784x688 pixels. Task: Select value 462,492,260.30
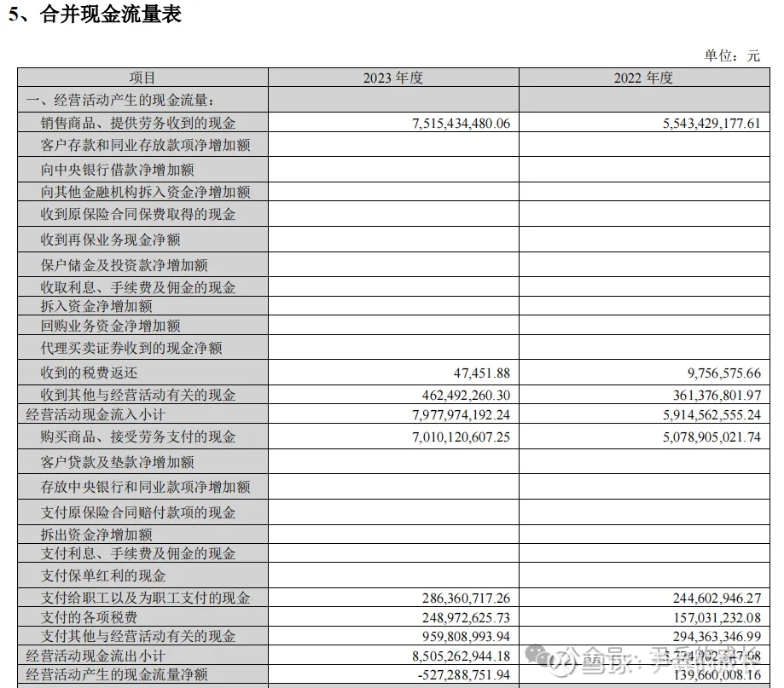466,396
